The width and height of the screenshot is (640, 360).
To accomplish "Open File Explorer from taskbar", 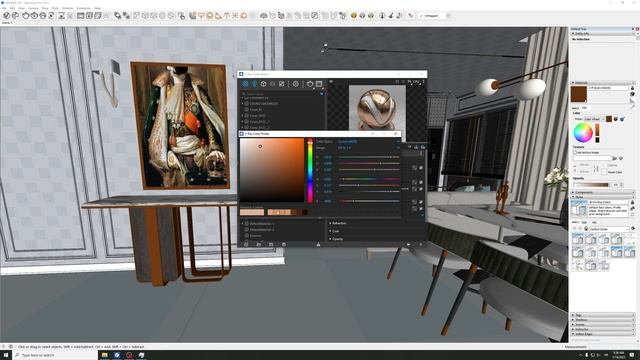I will 104,355.
